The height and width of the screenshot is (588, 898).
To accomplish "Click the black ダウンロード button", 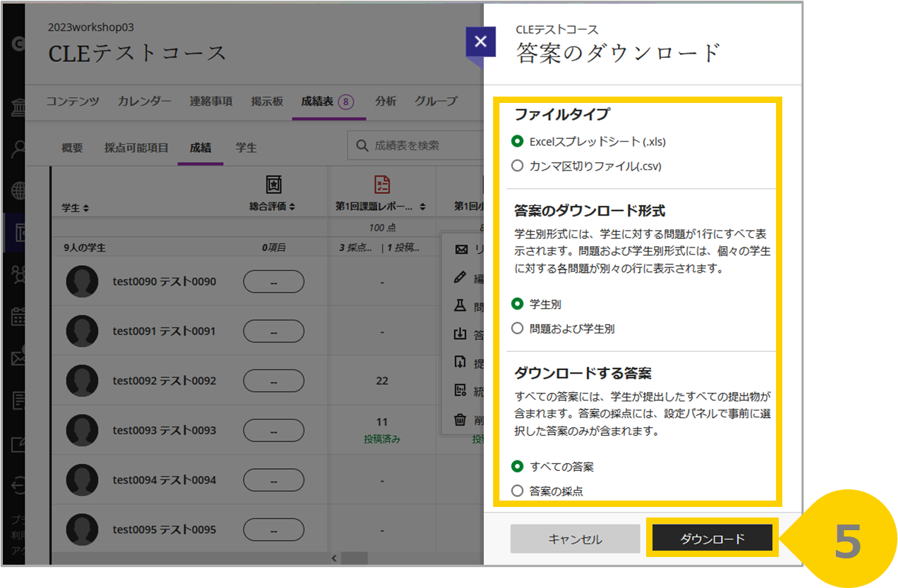I will click(712, 539).
